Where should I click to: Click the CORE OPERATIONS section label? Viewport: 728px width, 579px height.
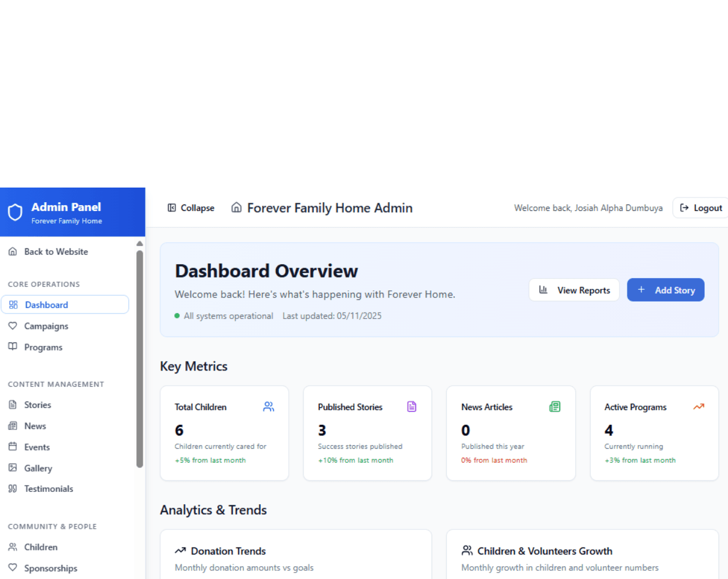[44, 284]
